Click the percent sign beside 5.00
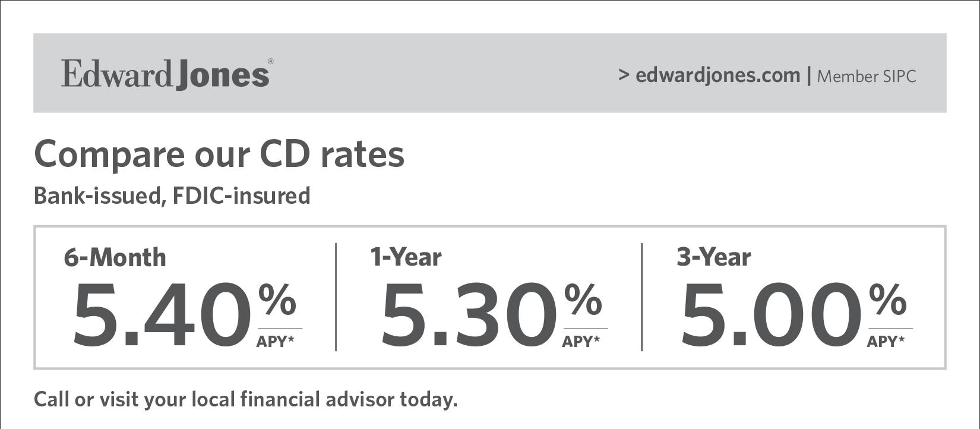This screenshot has width=980, height=429. tap(888, 299)
